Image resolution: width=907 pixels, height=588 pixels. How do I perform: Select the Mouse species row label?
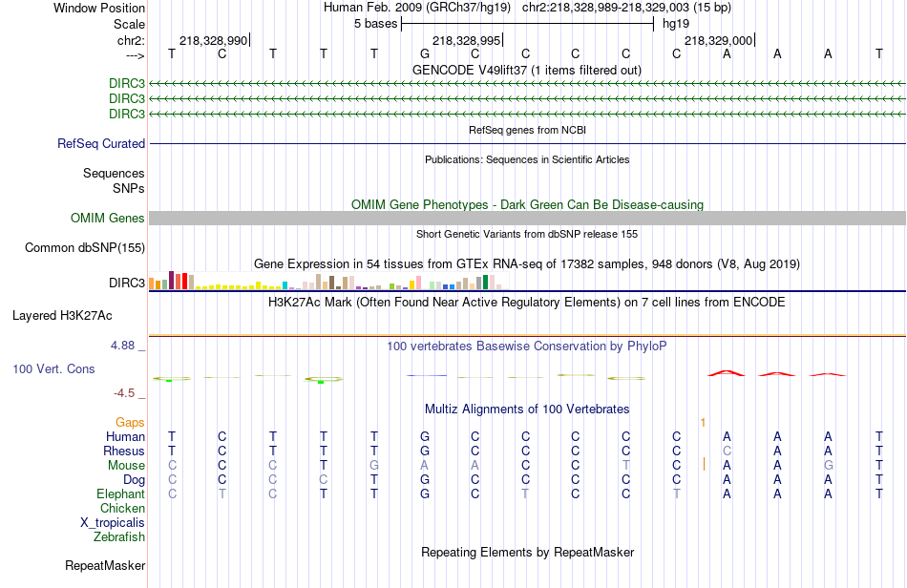[127, 466]
